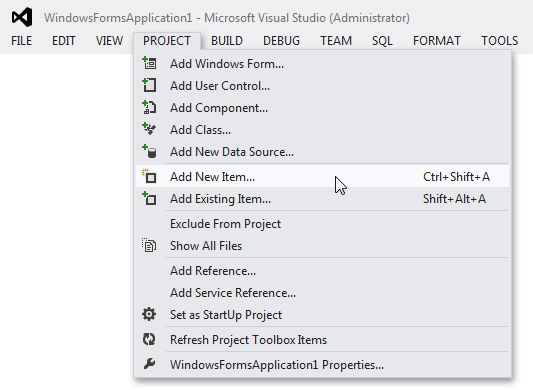
Task: Open the SQL menu
Action: click(382, 41)
